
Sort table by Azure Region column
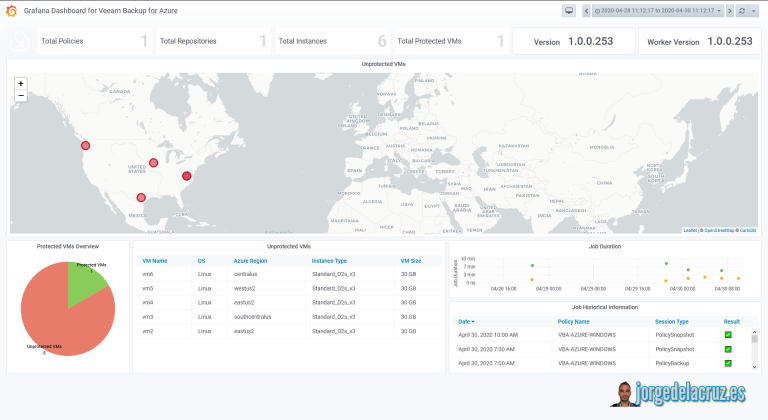250,261
